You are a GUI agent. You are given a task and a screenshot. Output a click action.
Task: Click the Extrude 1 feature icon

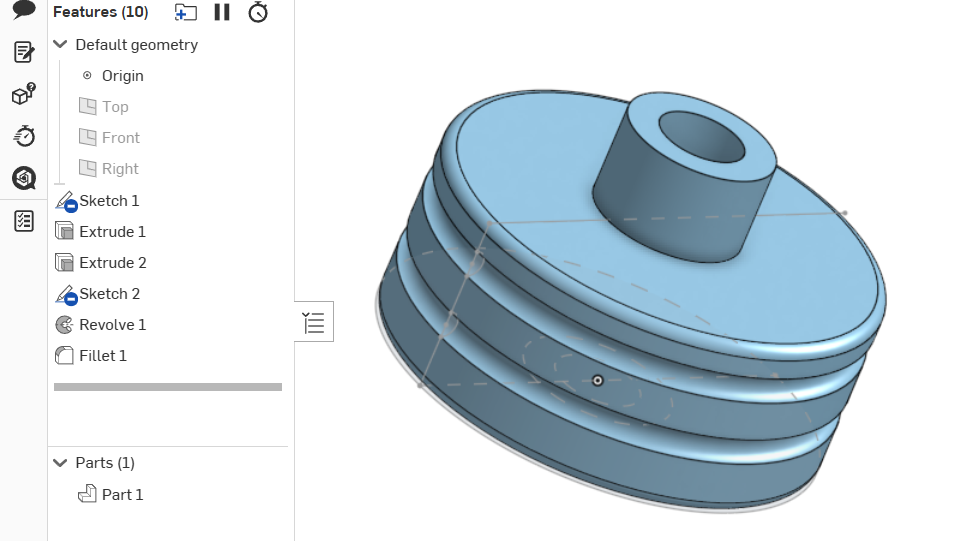64,231
